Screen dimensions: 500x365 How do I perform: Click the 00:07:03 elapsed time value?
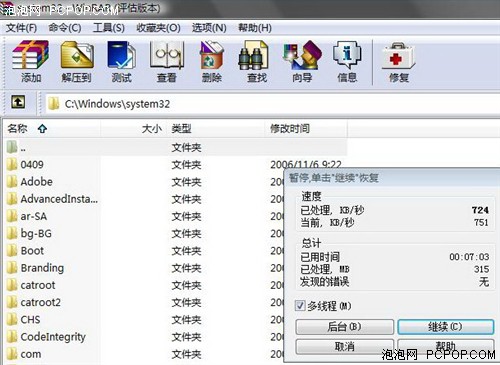point(469,257)
